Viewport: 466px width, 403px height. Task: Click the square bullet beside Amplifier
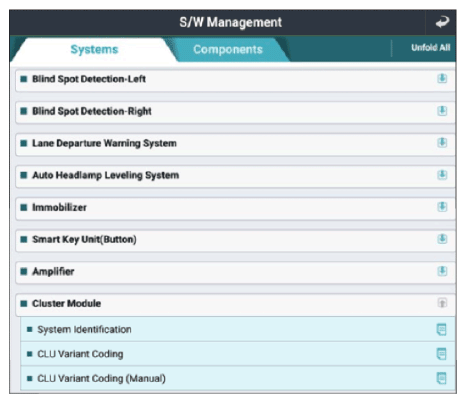click(24, 271)
